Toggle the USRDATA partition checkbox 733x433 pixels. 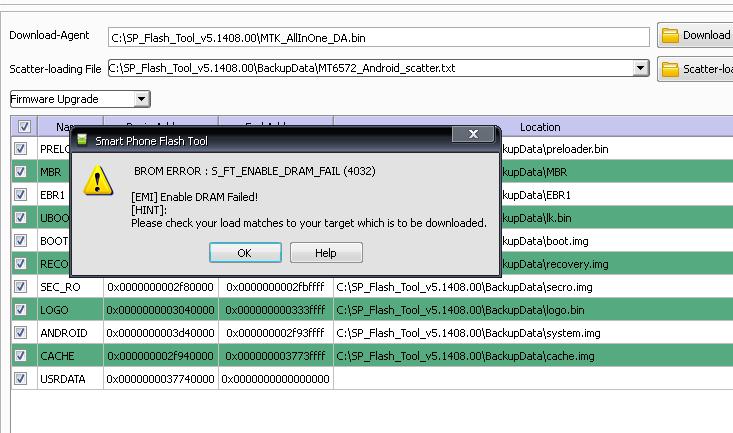coord(22,379)
